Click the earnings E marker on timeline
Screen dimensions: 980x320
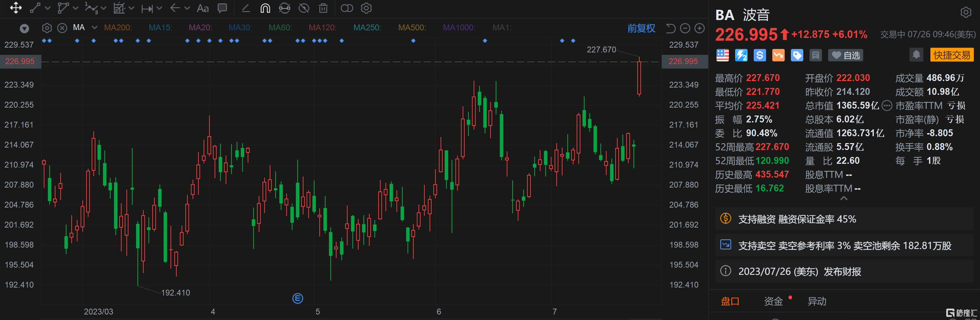pyautogui.click(x=298, y=298)
